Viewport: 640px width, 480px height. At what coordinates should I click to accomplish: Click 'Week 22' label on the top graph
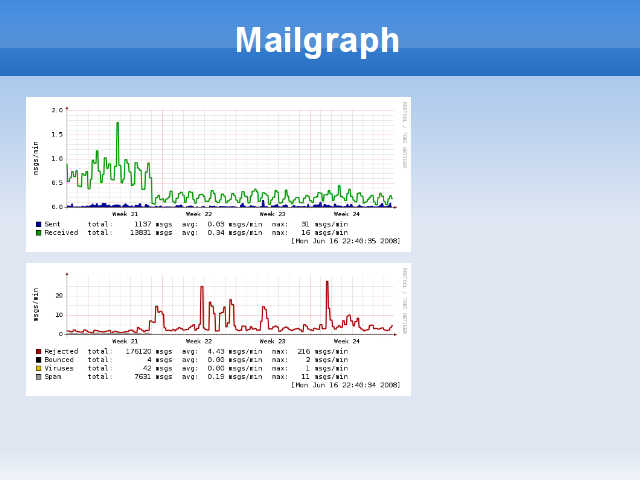[199, 214]
